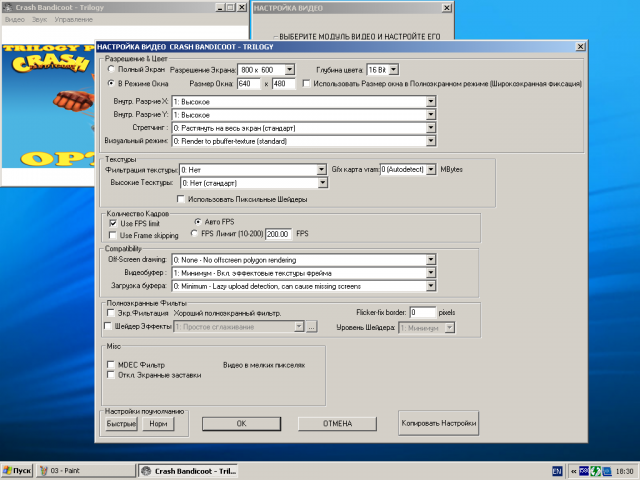
Task: Click the Копировать Настройки button
Action: 438,423
